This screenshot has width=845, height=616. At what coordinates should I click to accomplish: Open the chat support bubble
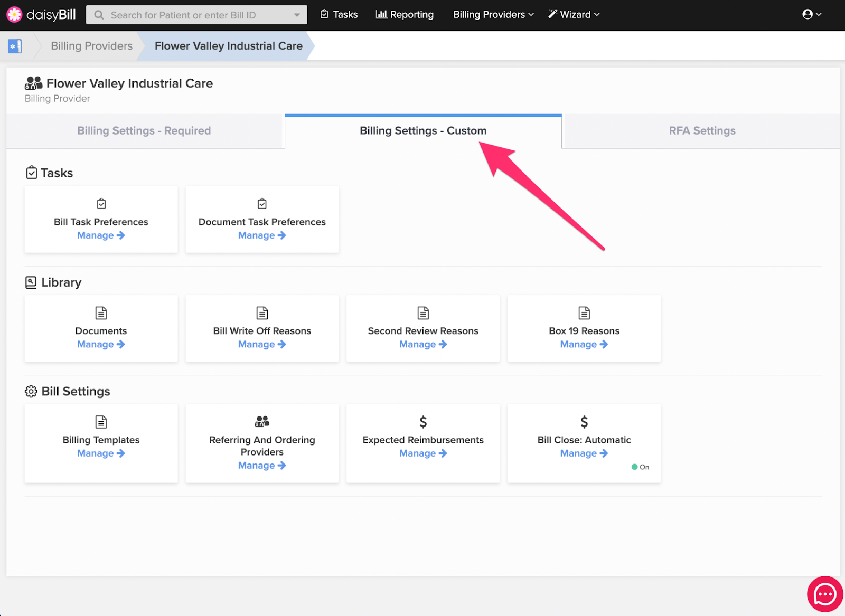pos(825,594)
